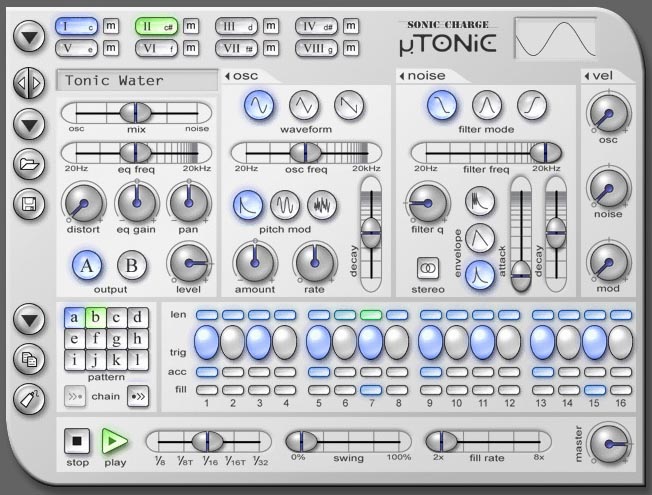Viewport: 652px width, 495px height.
Task: Select noise pitch mod mode
Action: [x=322, y=205]
